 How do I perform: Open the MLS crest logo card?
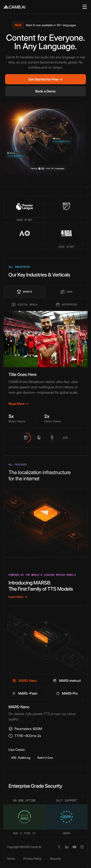coord(66,207)
